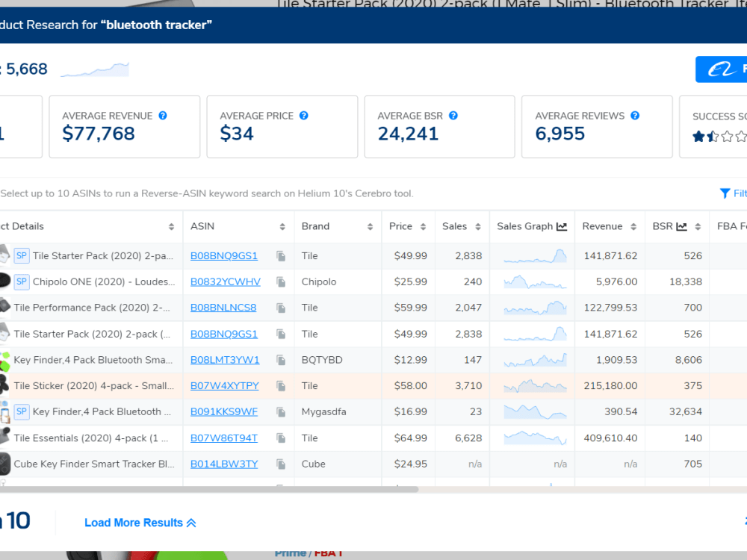Copy ASIN B091KKS9WF icon
Viewport: 747px width, 560px height.
click(281, 412)
